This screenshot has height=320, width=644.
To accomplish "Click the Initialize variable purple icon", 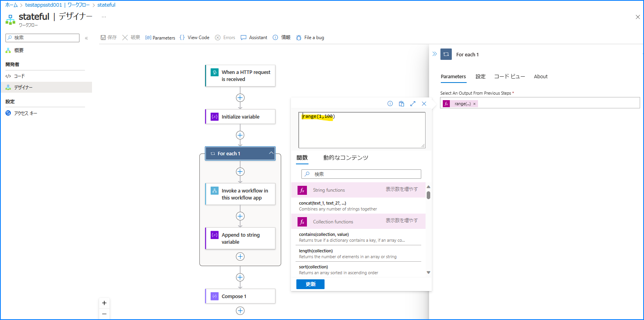I will click(x=215, y=117).
